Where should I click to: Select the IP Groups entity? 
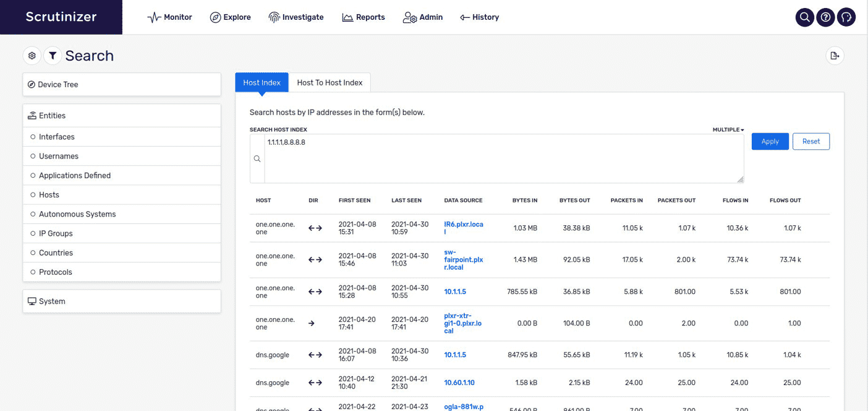tap(122, 233)
